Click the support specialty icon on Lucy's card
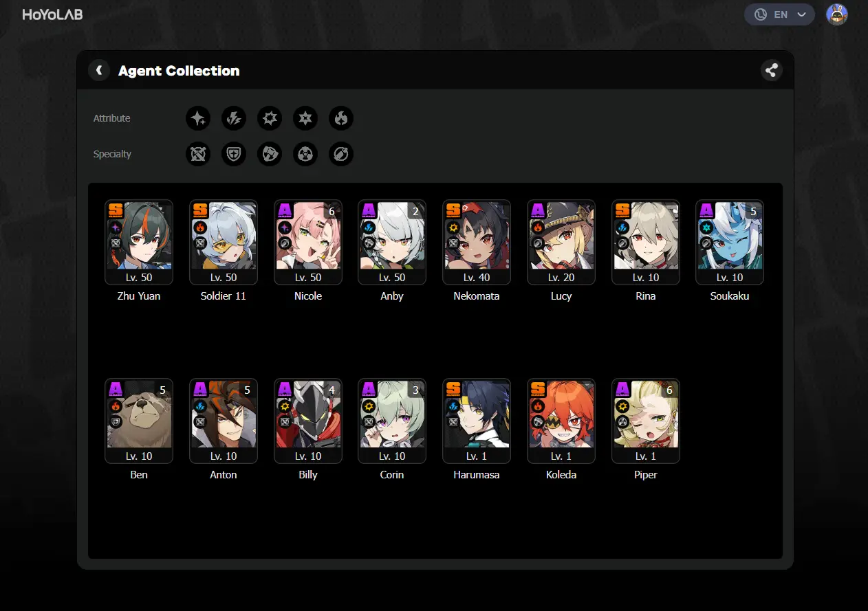 [538, 243]
